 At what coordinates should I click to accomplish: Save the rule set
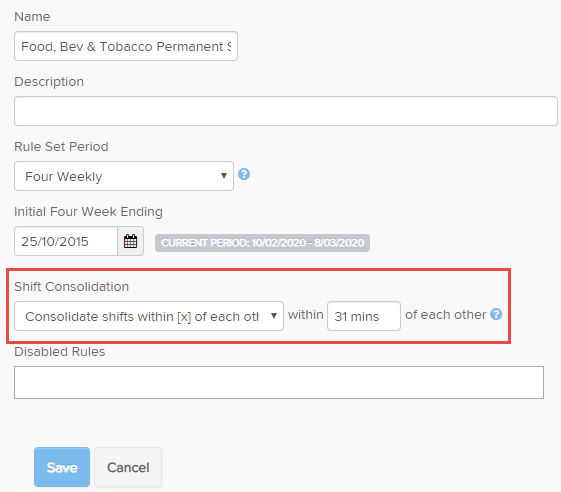(x=62, y=467)
